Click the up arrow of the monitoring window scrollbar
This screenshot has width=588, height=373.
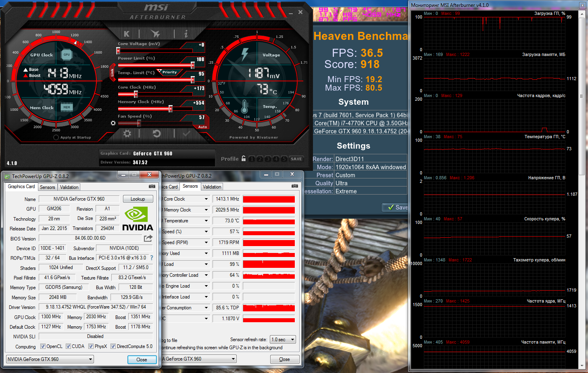point(582,14)
